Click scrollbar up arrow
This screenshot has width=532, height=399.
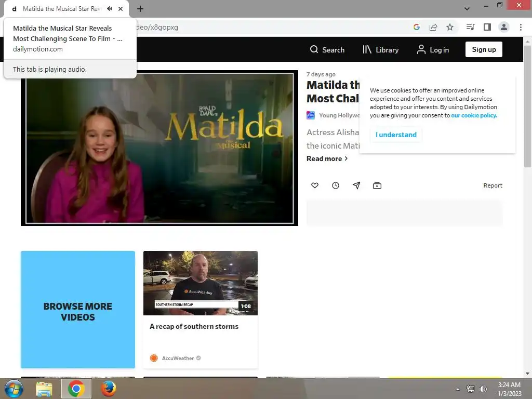(527, 41)
